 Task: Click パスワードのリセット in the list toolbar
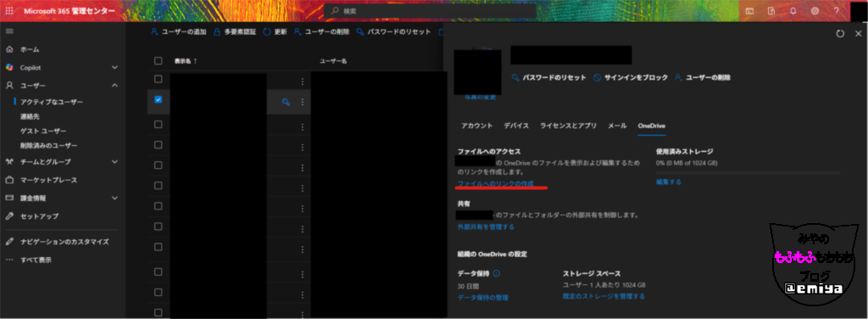click(x=393, y=31)
